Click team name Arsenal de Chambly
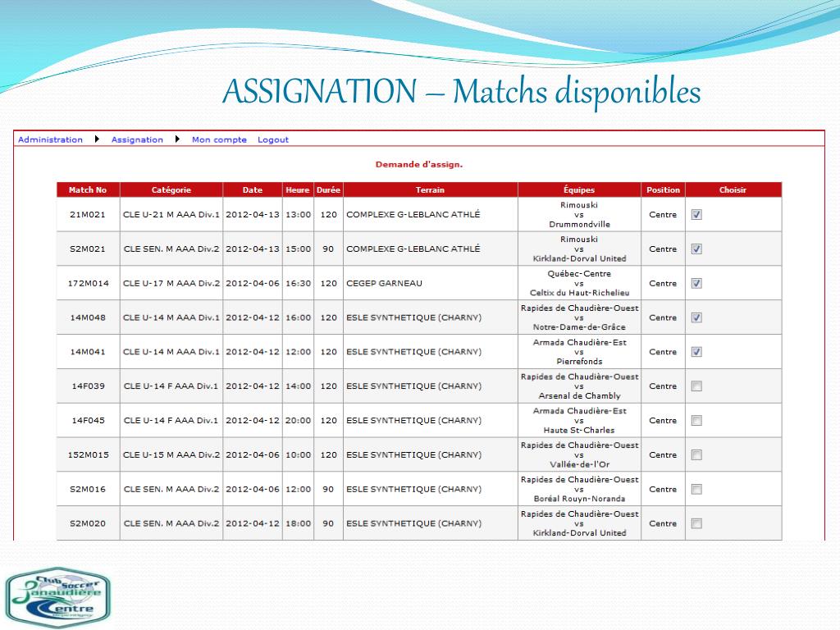The height and width of the screenshot is (630, 840). click(579, 396)
